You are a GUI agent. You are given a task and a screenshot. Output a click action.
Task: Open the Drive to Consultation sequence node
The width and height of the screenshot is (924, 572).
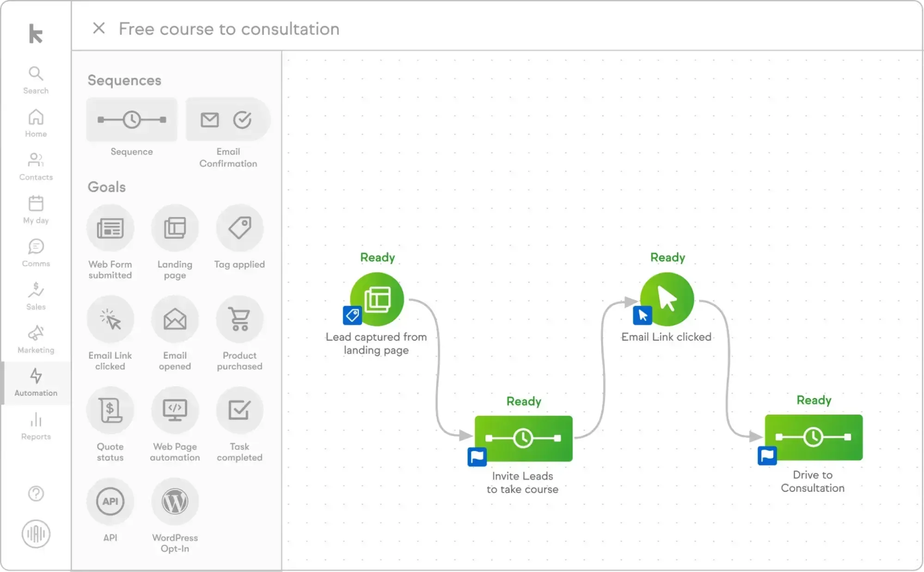tap(813, 437)
